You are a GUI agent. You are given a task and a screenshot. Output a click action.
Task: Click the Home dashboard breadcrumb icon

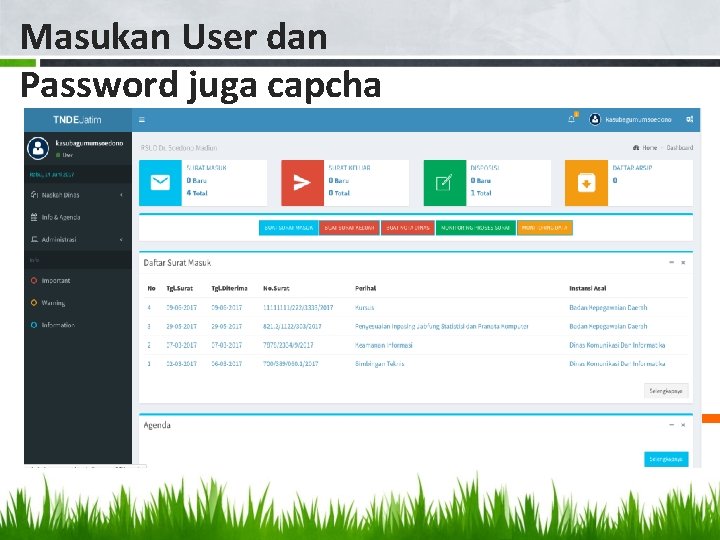tap(636, 148)
